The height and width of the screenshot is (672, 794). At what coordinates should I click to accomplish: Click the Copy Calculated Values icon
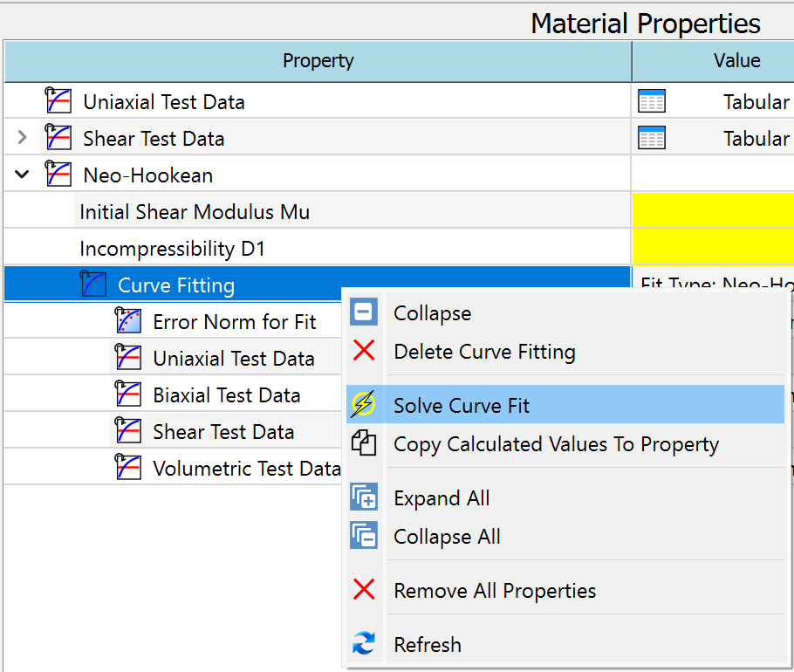pyautogui.click(x=364, y=443)
